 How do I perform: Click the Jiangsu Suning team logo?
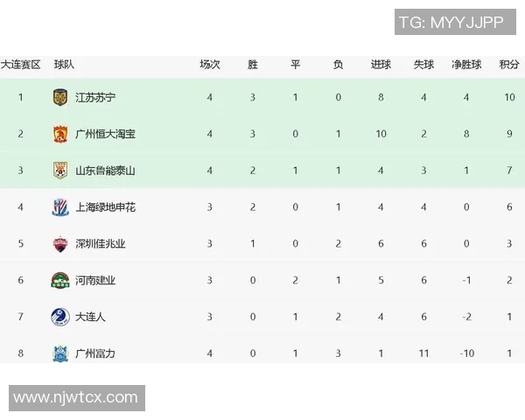tap(59, 97)
